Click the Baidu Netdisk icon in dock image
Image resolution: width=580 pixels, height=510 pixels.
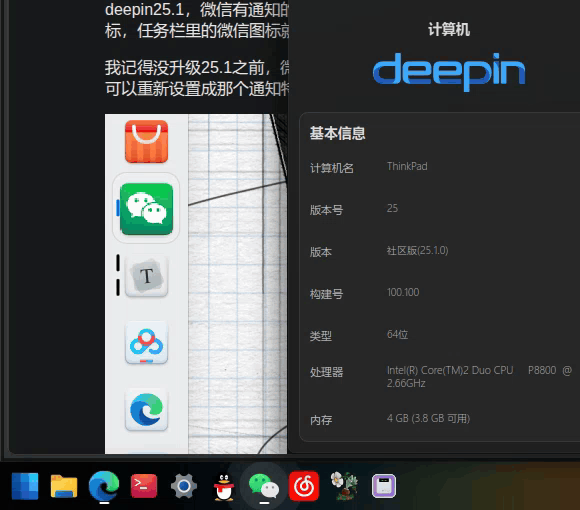pyautogui.click(x=146, y=343)
